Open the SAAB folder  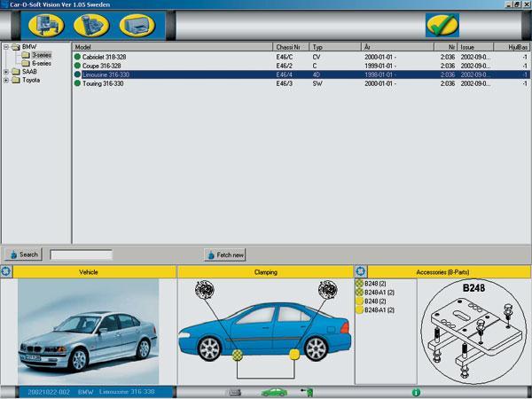[25, 72]
